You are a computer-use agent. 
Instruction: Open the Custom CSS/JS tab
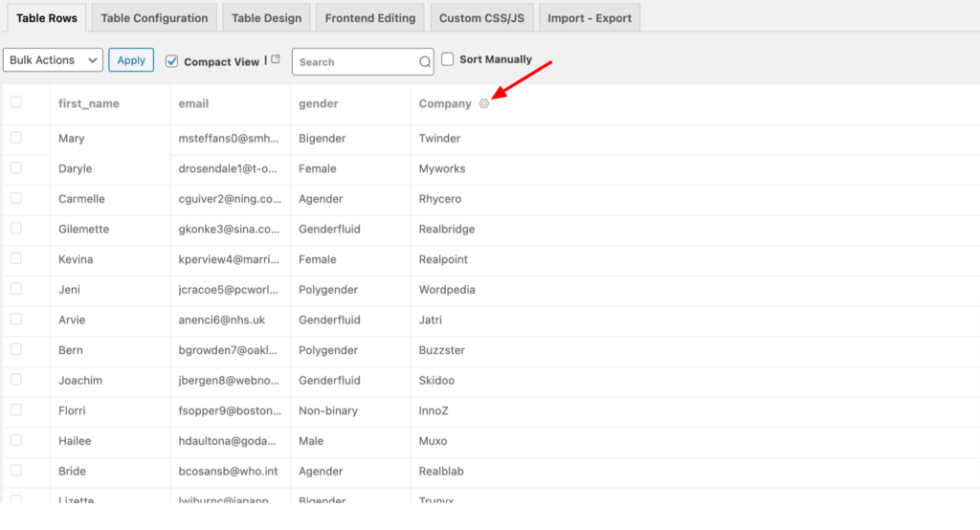481,18
